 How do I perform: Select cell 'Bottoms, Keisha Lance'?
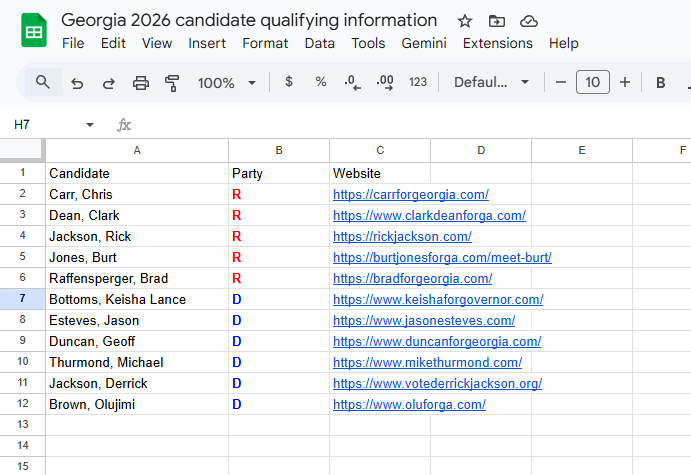(137, 299)
